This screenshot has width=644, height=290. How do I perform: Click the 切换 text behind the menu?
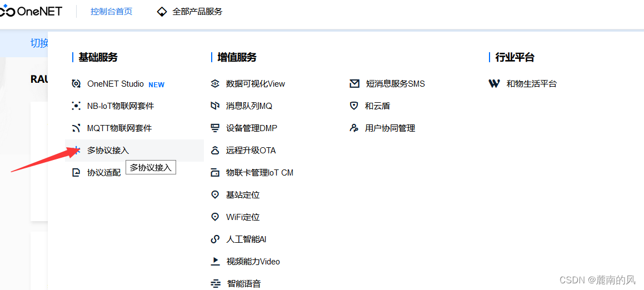39,43
